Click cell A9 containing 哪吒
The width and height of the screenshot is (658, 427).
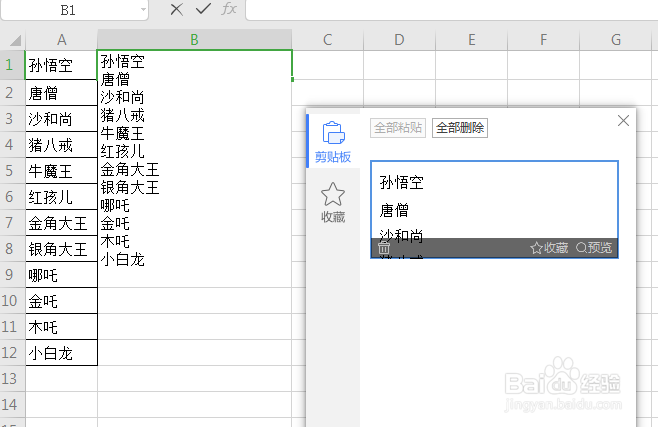pyautogui.click(x=61, y=275)
